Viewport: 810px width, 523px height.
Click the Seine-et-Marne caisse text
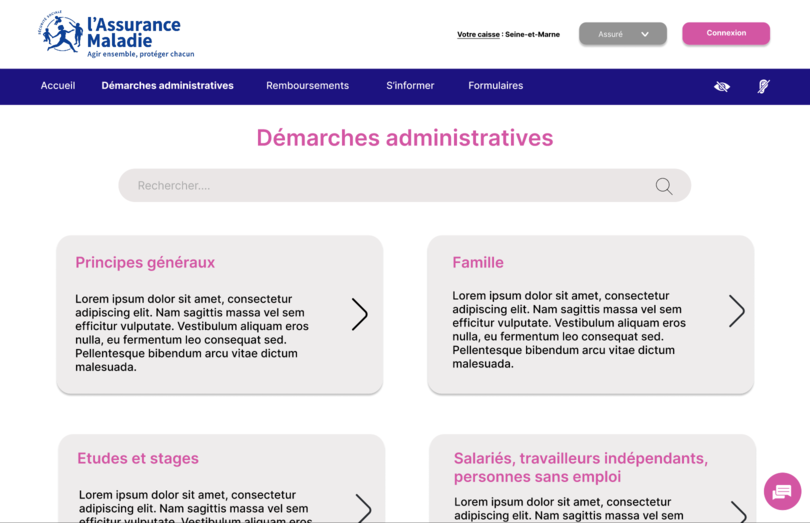click(532, 35)
